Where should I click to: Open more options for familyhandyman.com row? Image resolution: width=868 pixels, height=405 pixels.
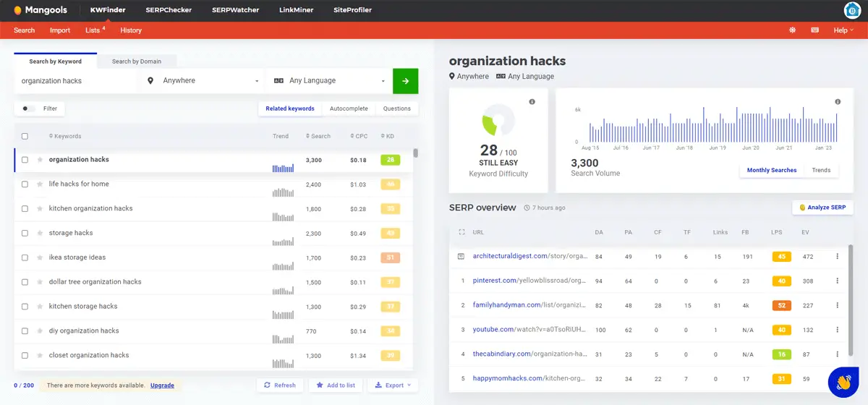point(838,305)
